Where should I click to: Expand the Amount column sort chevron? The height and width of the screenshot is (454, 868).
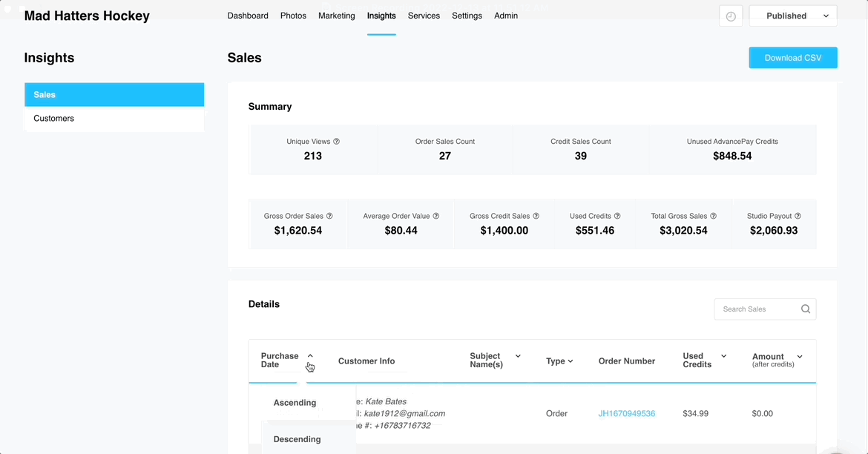pyautogui.click(x=799, y=357)
